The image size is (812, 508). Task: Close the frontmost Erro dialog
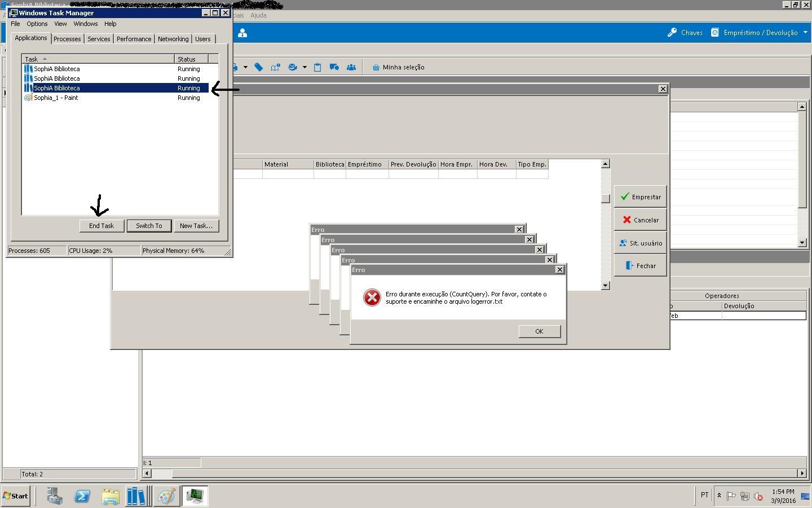tap(560, 270)
